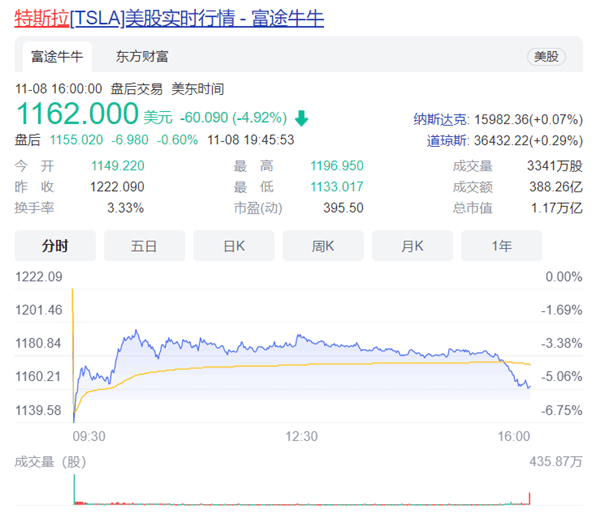600x517 pixels.
Task: Click the 435.87万 volume scale label
Action: [x=556, y=462]
